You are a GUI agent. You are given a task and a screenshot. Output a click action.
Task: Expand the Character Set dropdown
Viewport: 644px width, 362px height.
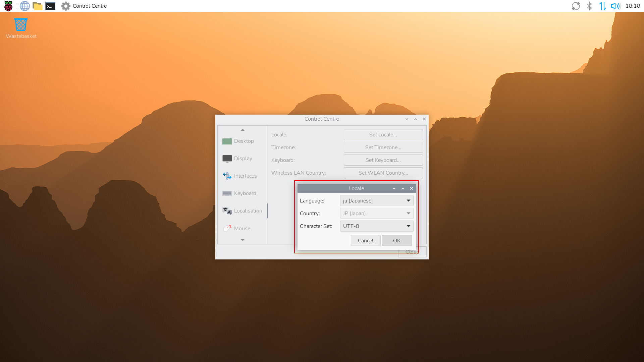tap(376, 226)
